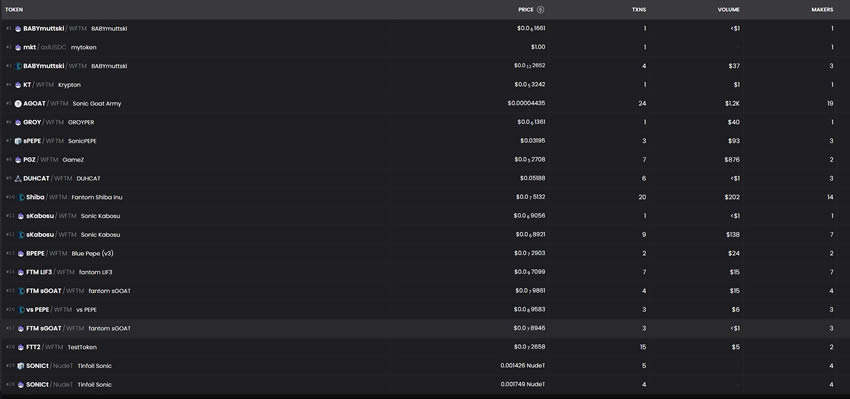Select the highlighted FTM sGOAT row priced 8946
850x399 pixels.
[425, 329]
